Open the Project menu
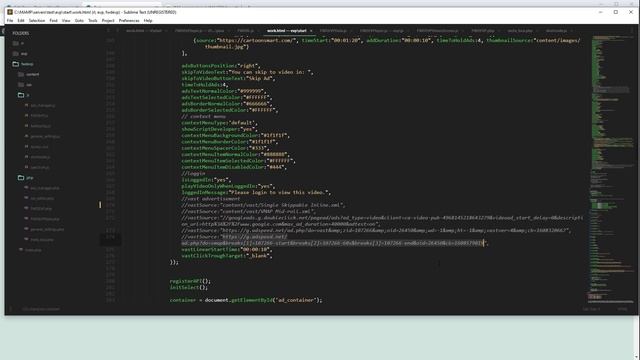Viewport: 640px width, 360px height. click(x=108, y=20)
